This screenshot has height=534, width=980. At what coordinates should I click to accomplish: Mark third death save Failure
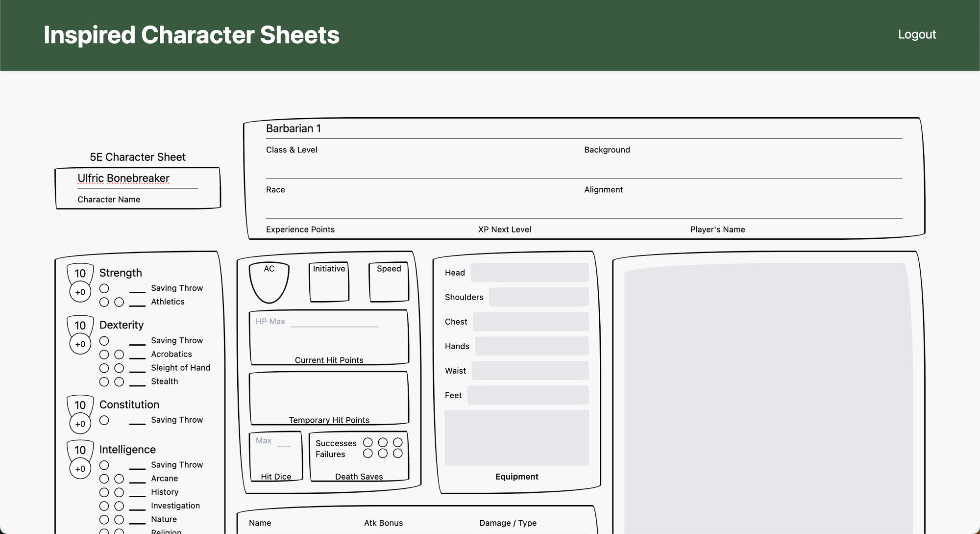398,454
